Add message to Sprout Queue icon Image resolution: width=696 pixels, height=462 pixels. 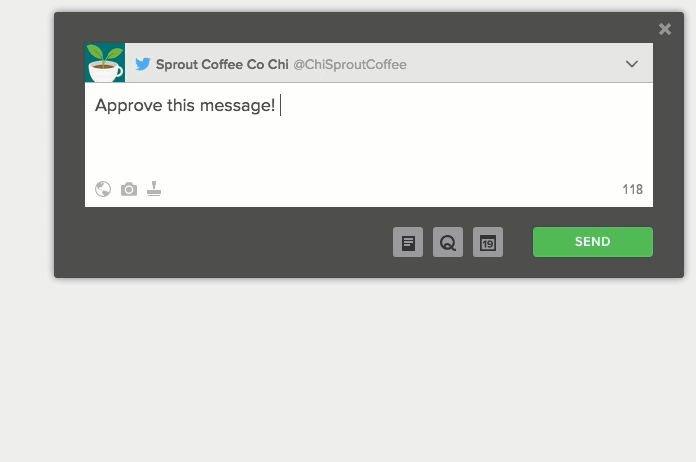tap(448, 242)
